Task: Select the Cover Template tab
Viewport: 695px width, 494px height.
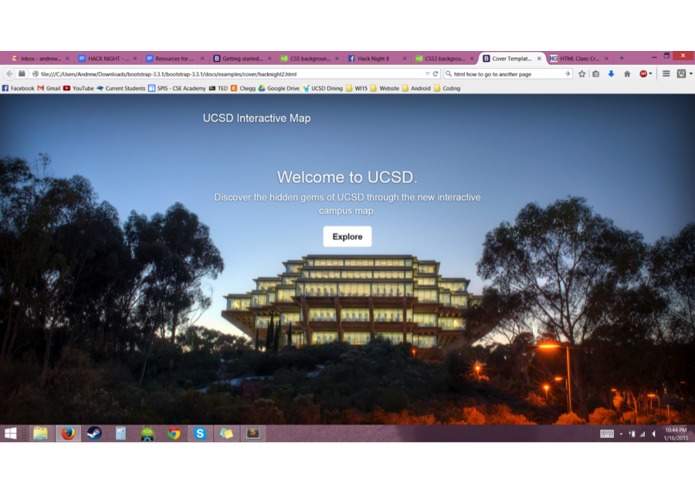Action: pyautogui.click(x=510, y=58)
